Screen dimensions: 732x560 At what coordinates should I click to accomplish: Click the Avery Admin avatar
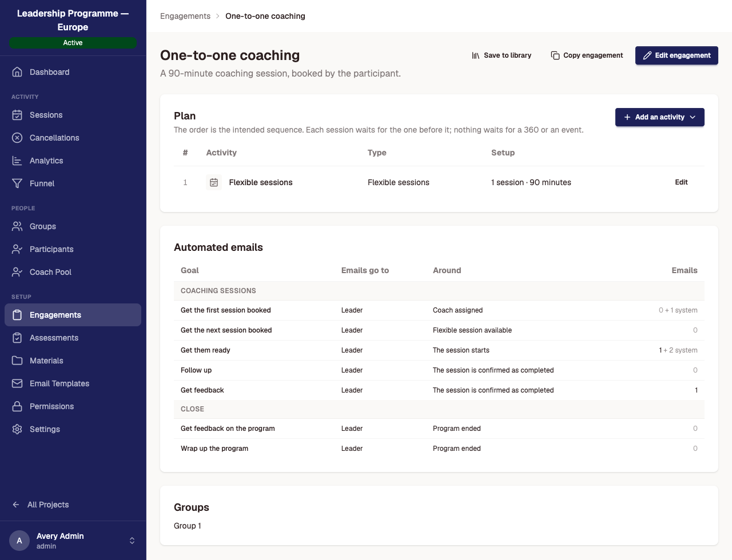click(x=19, y=541)
